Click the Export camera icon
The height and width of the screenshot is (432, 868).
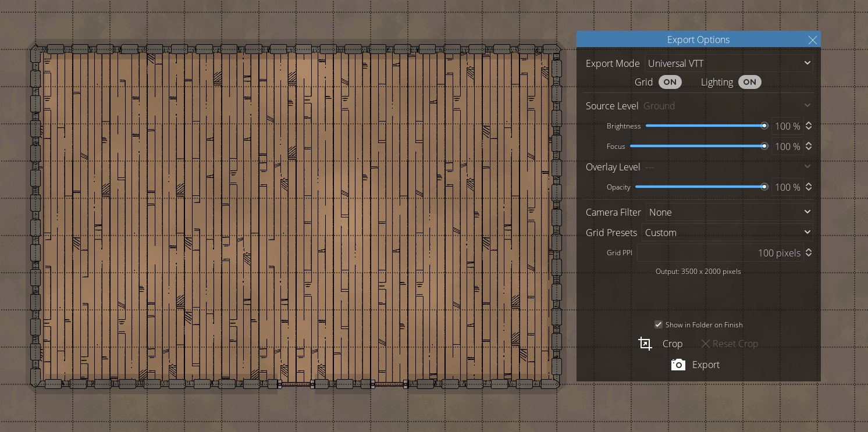click(x=678, y=365)
